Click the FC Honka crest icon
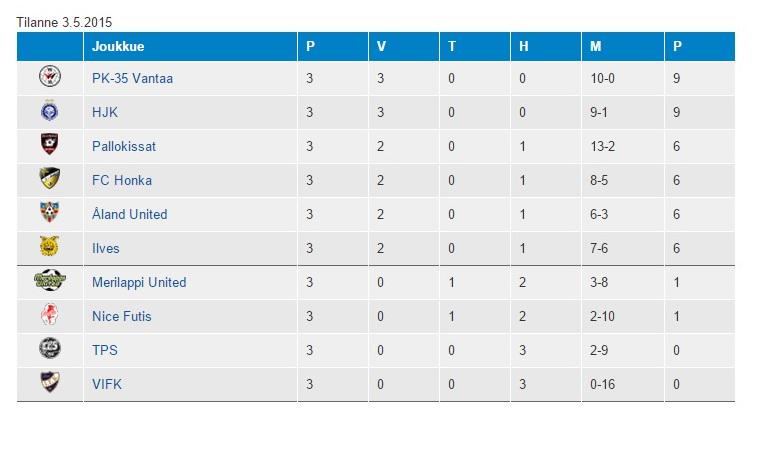 point(49,180)
